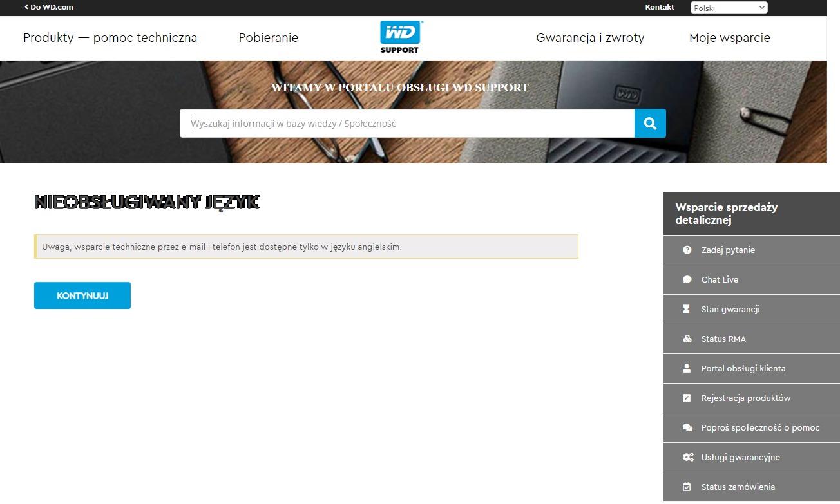Open the WD Support logo home link

point(400,37)
